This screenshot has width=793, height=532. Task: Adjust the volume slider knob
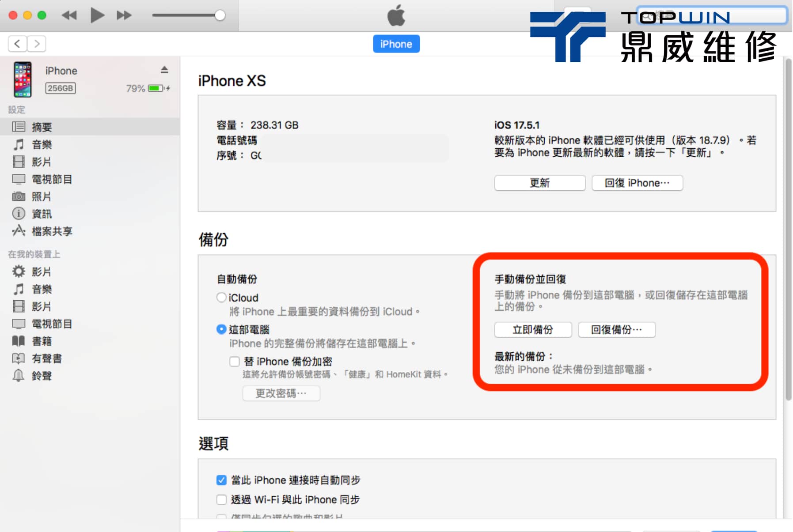click(x=220, y=15)
